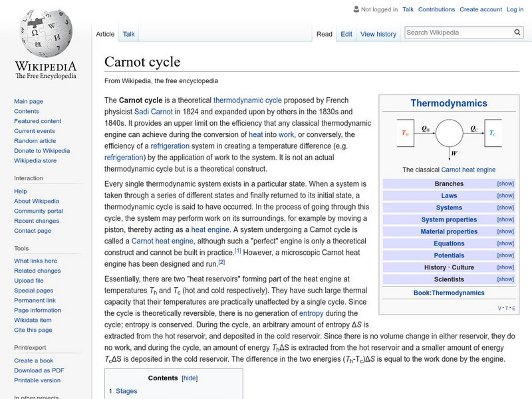
Task: Open the Sadi Carnot link
Action: pos(154,112)
